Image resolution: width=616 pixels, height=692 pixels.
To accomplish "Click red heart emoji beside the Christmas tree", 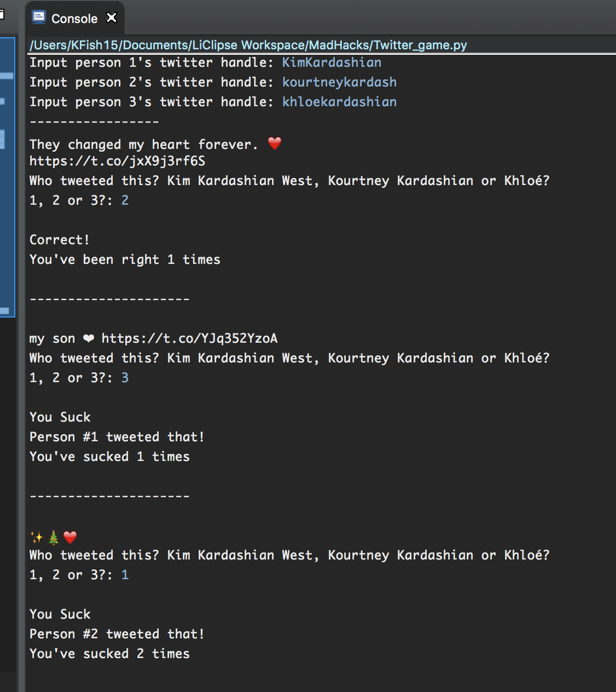I will 70,538.
